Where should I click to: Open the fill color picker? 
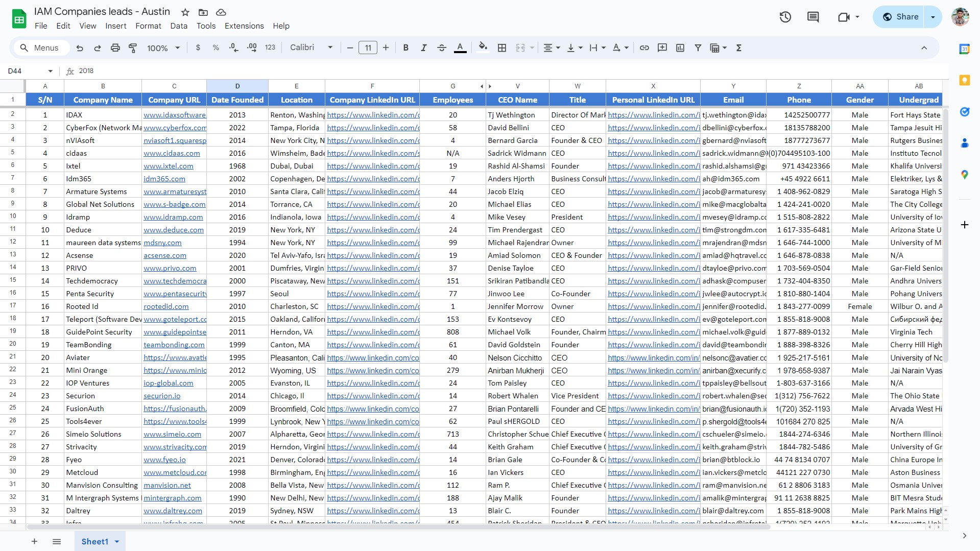click(x=483, y=48)
